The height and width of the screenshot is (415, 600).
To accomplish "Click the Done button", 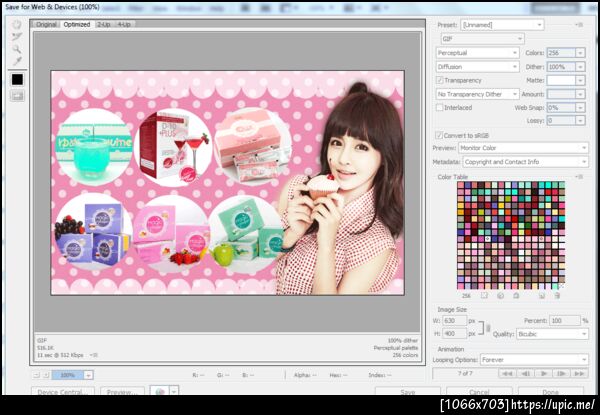I will pyautogui.click(x=550, y=392).
